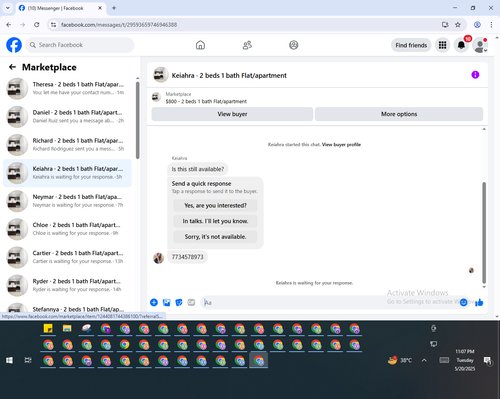Bookmark this page with the star icon
The width and height of the screenshot is (500, 399).
[458, 25]
